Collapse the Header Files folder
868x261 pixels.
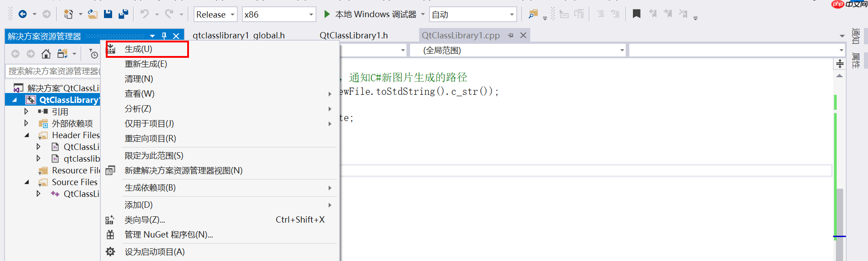coord(27,135)
